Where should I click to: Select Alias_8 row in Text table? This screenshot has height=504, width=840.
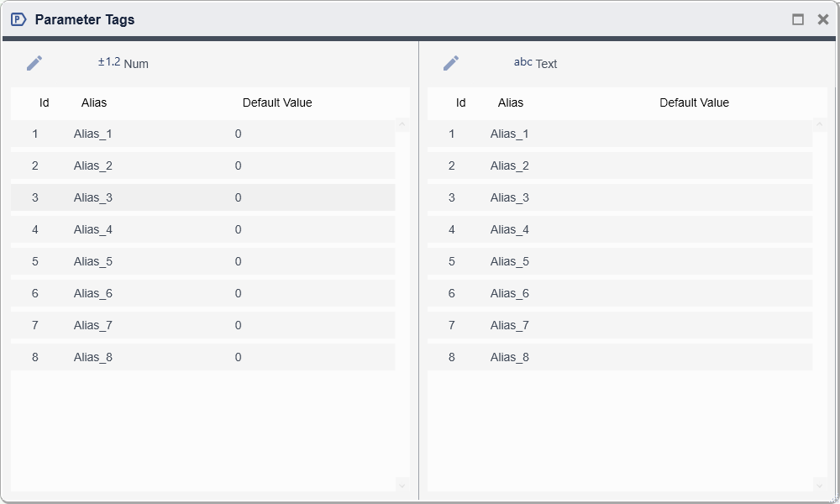509,357
